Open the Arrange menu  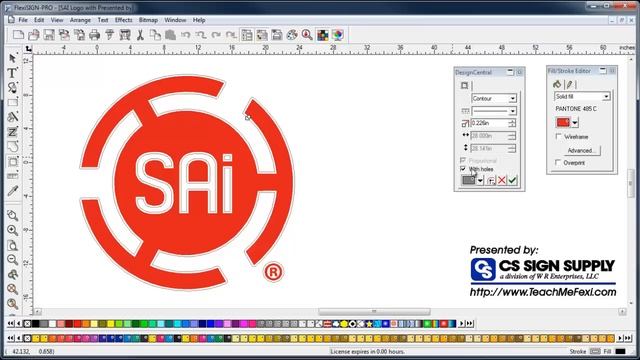point(80,20)
